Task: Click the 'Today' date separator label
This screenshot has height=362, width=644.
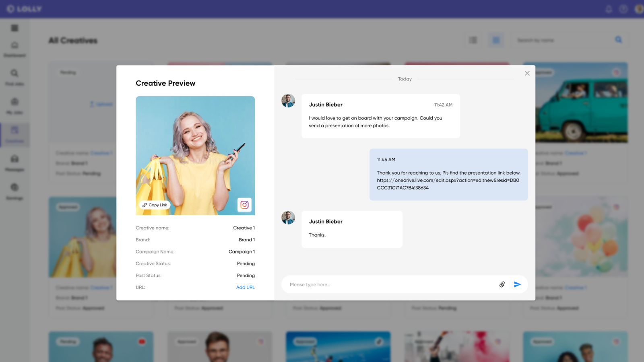Action: point(405,79)
